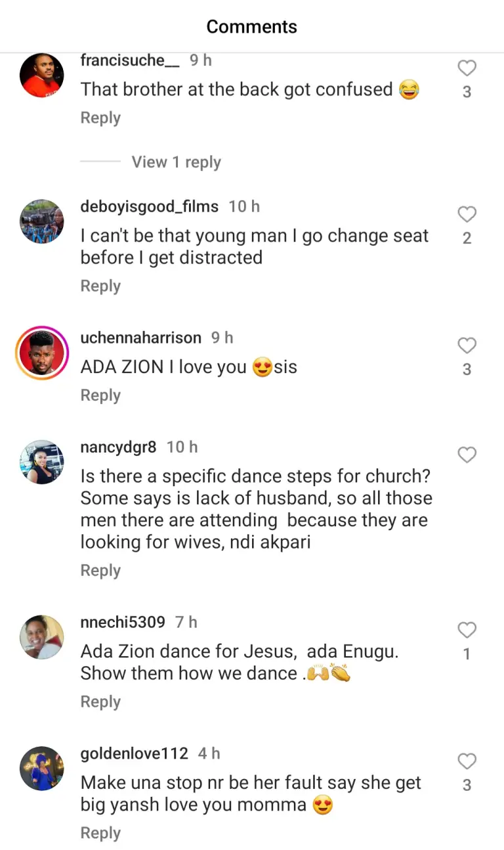Expand 'View 1 reply' under francisuche__
The height and width of the screenshot is (850, 504).
coord(176,162)
